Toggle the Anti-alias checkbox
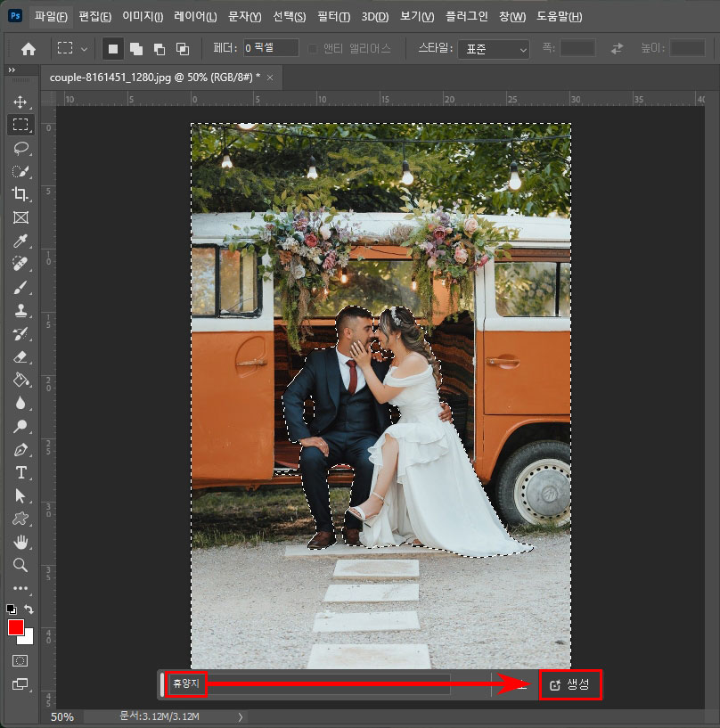The height and width of the screenshot is (728, 720). (313, 48)
